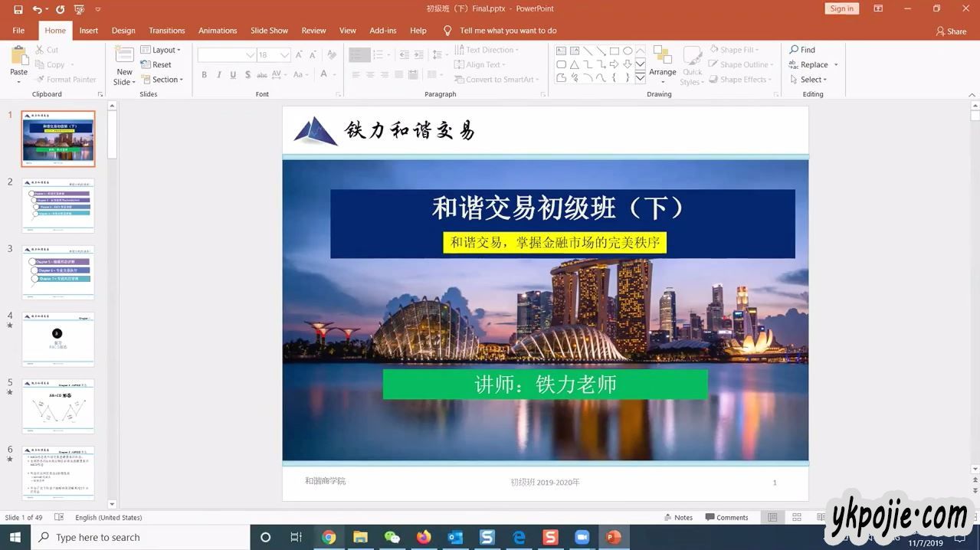
Task: Click the Sign in button
Action: pyautogui.click(x=841, y=8)
